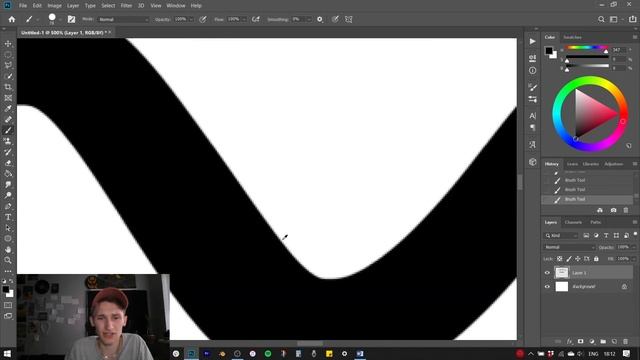
Task: Open smoothing options gear icon
Action: (320, 19)
